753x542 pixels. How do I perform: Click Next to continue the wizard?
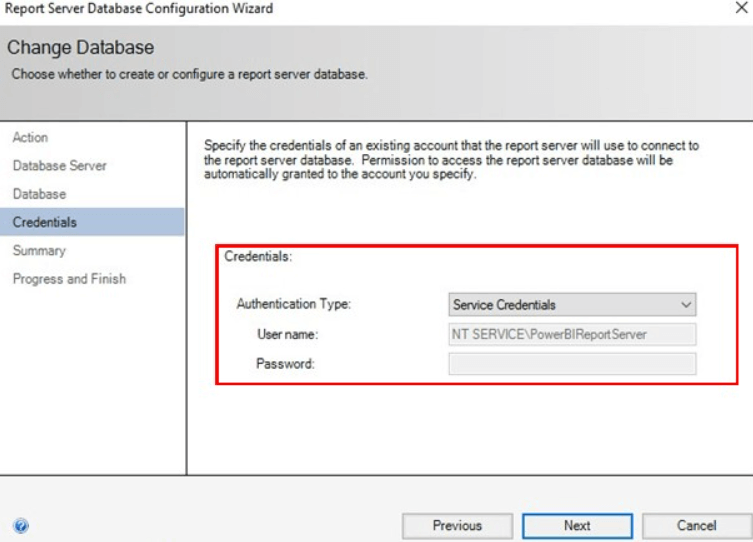577,525
